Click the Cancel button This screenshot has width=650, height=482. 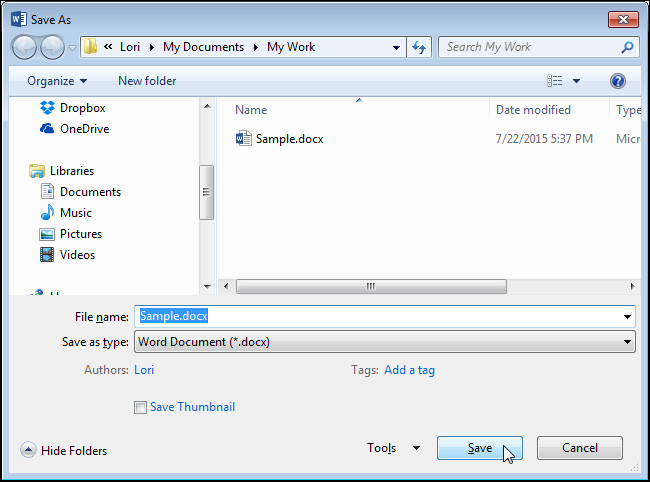pyautogui.click(x=580, y=448)
